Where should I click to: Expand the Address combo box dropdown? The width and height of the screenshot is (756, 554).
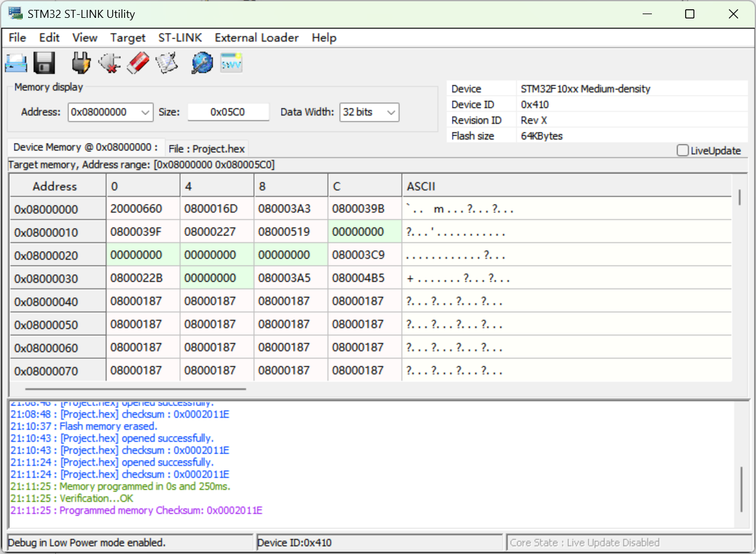[x=145, y=112]
